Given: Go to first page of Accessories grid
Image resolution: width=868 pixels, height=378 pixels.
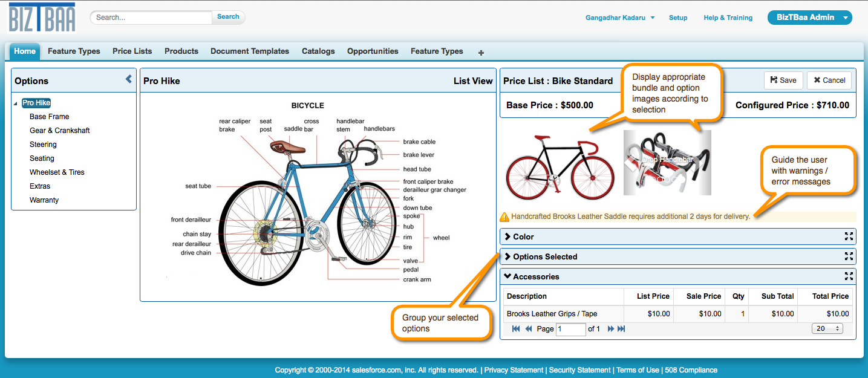Looking at the screenshot, I should pyautogui.click(x=516, y=329).
